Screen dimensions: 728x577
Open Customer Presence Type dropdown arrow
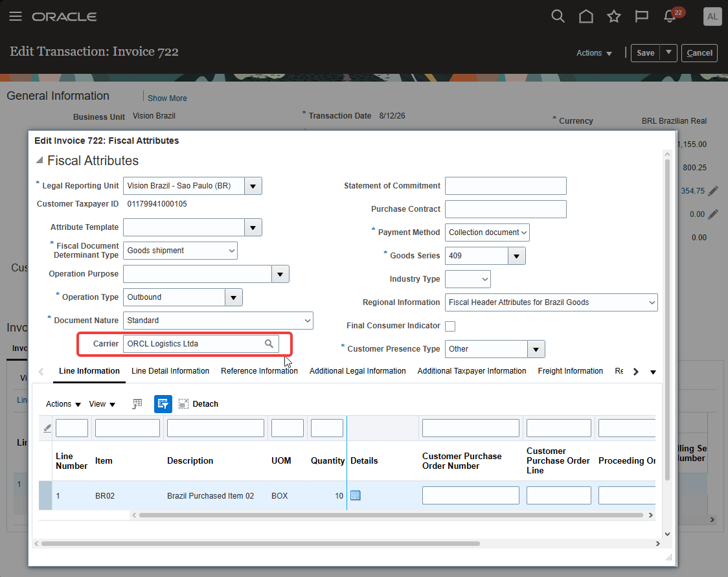tap(536, 349)
